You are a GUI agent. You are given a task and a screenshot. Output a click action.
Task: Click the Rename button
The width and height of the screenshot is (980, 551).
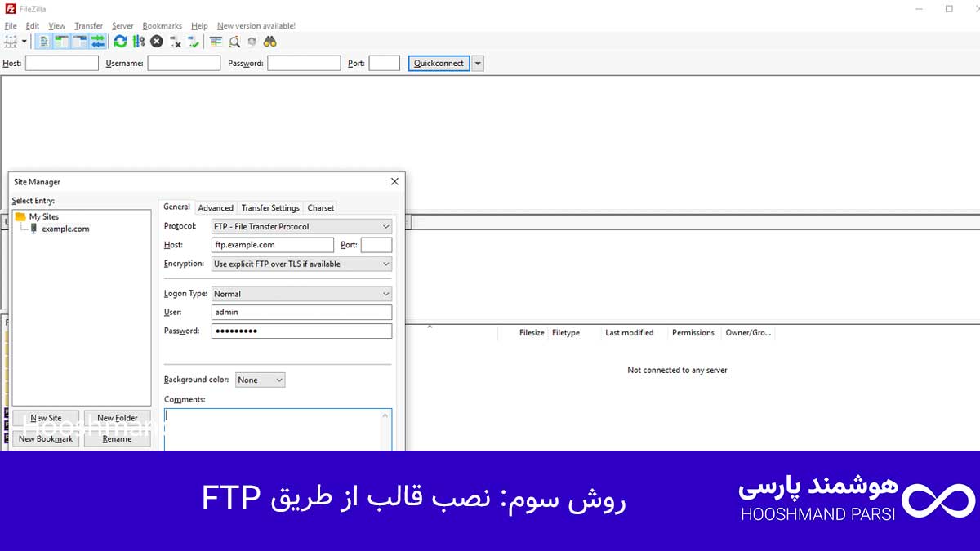tap(118, 438)
